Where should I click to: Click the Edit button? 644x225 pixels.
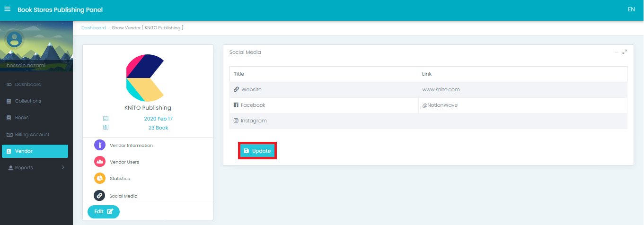coord(104,212)
